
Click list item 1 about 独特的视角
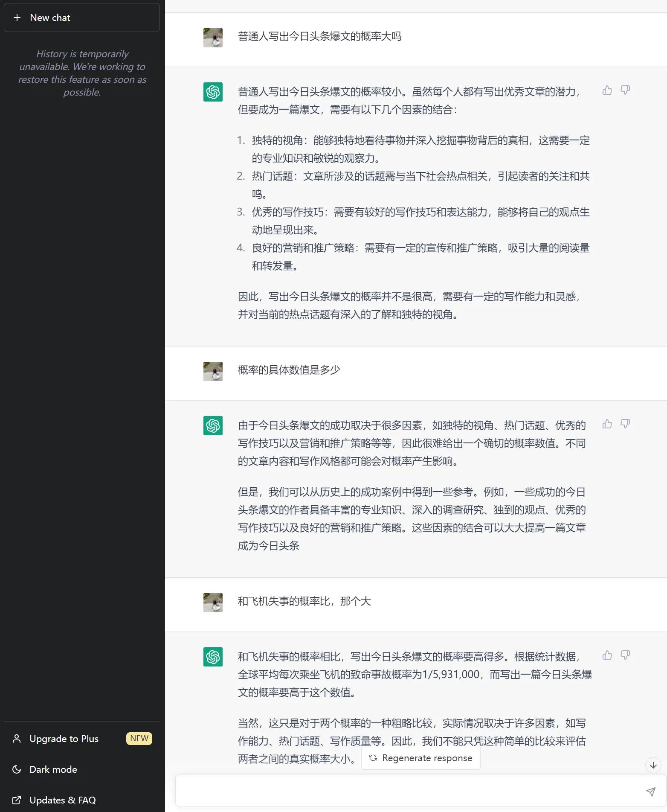(420, 149)
